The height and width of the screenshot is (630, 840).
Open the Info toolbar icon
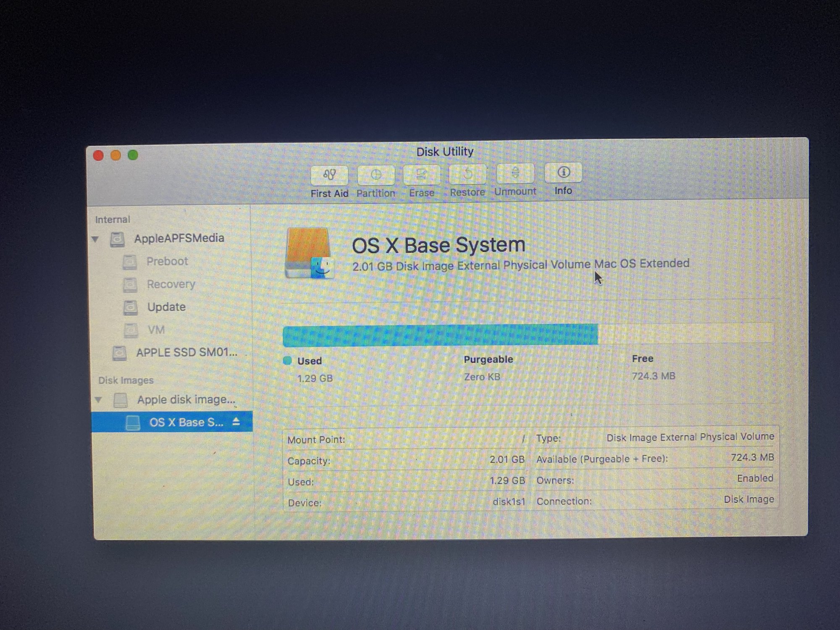click(x=563, y=172)
